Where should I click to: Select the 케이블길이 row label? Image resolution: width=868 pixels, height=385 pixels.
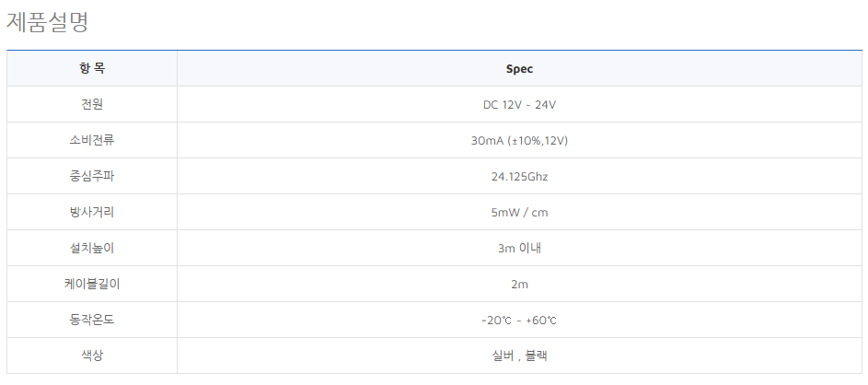(92, 284)
